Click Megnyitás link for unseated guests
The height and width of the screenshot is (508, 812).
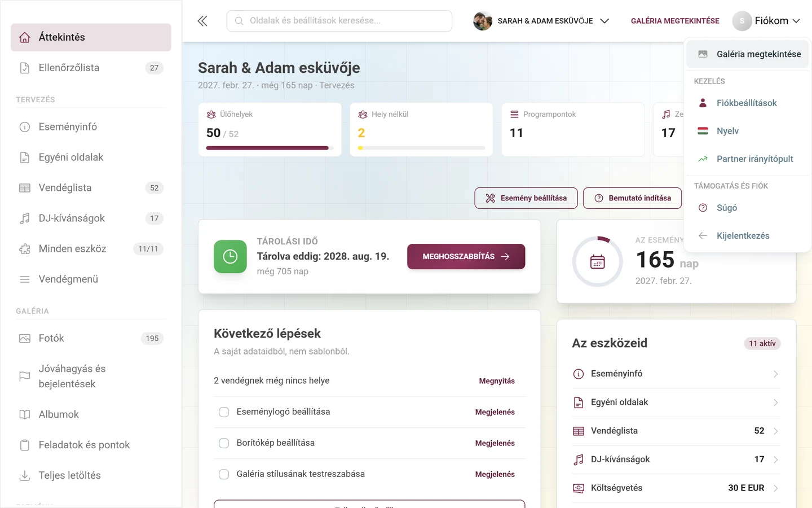(x=497, y=381)
